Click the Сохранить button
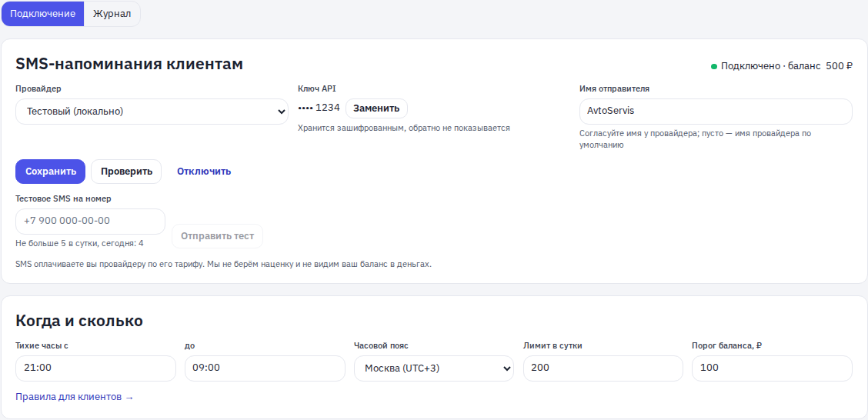The width and height of the screenshot is (868, 420). 50,172
